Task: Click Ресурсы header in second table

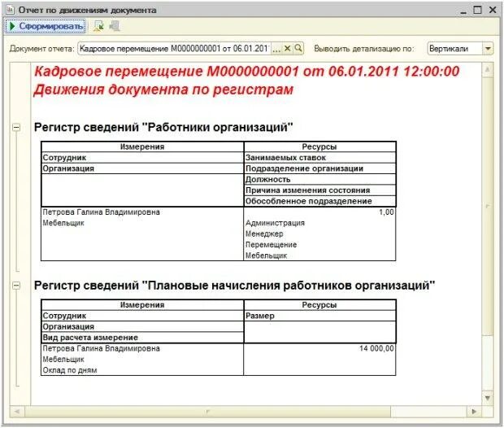Action: [x=319, y=305]
